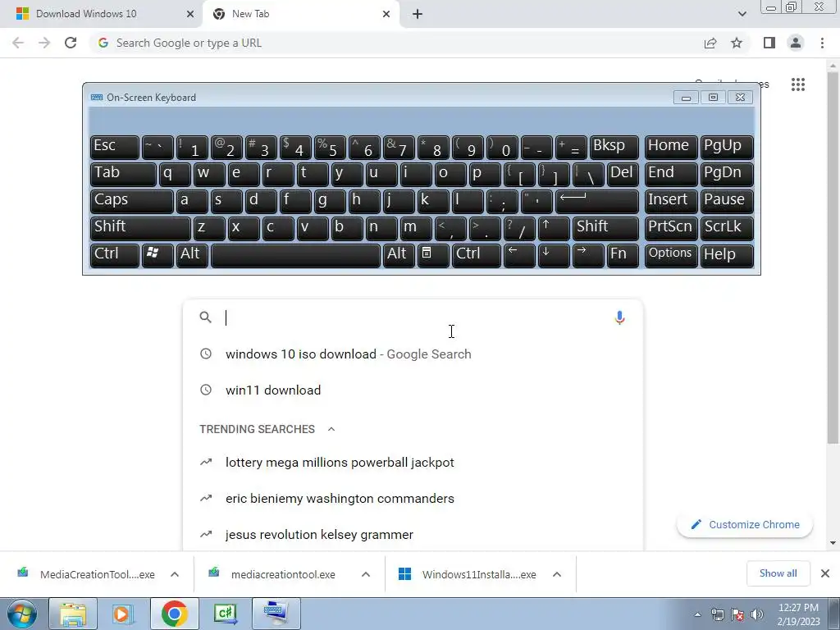840x630 pixels.
Task: Click the Options key on keyboard
Action: pos(671,255)
